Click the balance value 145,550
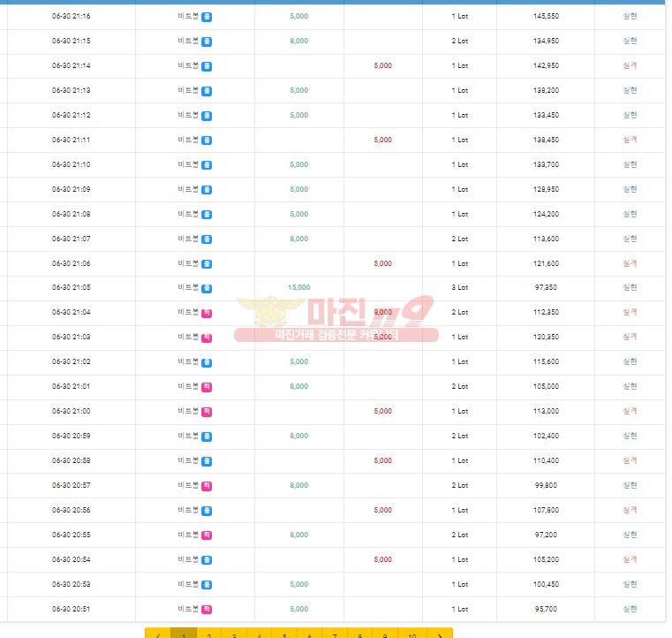Screen dimensions: 672x638 pyautogui.click(x=546, y=16)
